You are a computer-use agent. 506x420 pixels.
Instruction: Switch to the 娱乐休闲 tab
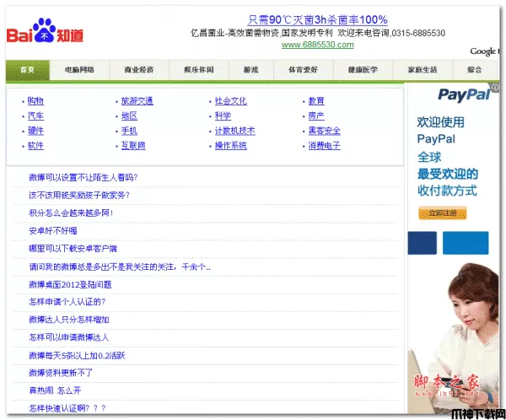[x=199, y=70]
